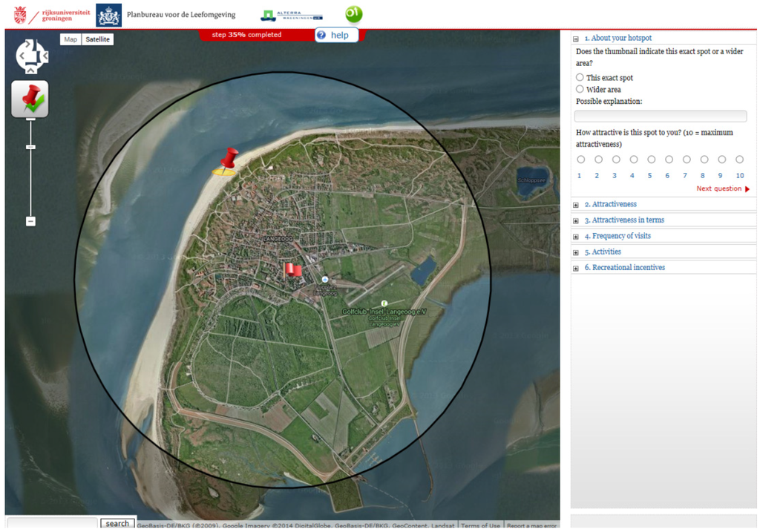Image resolution: width=760 pixels, height=532 pixels.
Task: Click the Alterra Wageningen logo
Action: pyautogui.click(x=292, y=16)
